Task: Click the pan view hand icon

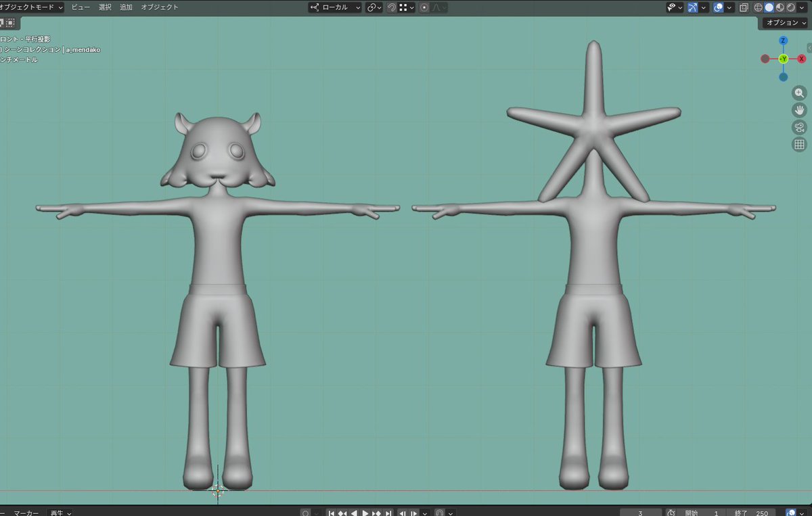Action: coord(799,110)
